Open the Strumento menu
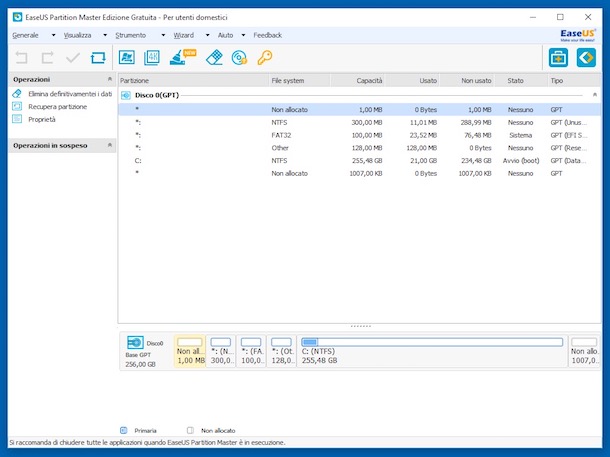Viewport: 610px width, 457px height. coord(131,35)
